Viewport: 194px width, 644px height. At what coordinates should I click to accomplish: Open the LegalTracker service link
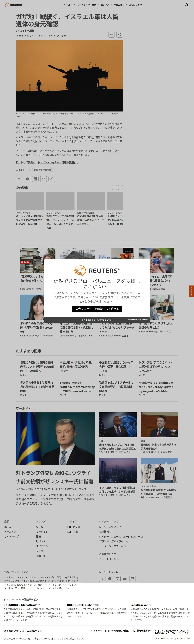pyautogui.click(x=140, y=605)
